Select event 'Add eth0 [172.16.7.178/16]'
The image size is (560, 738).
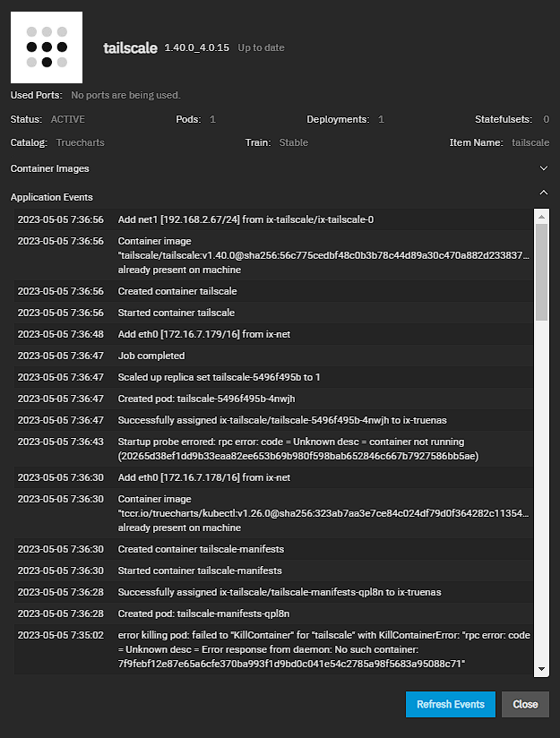pos(273,477)
